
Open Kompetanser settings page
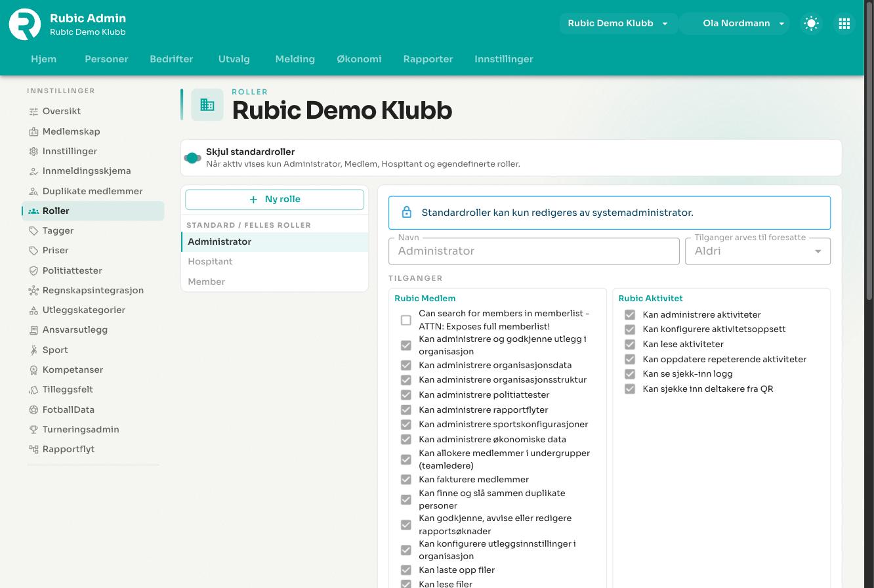pos(93,370)
